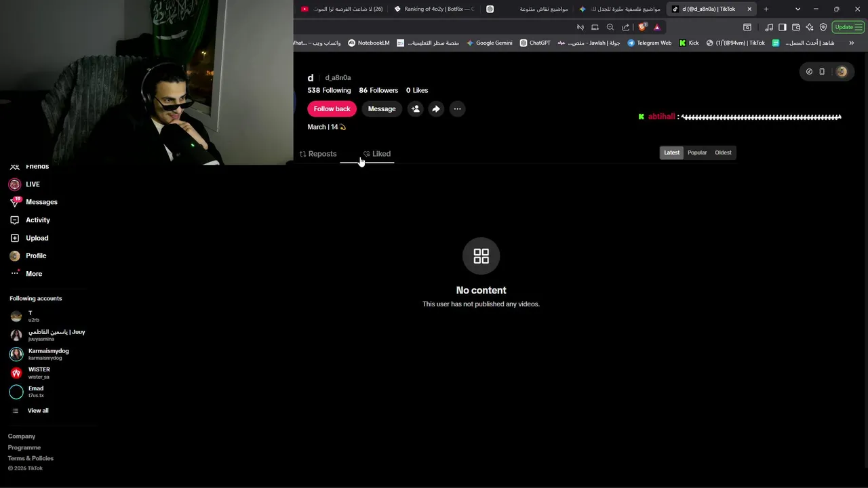Viewport: 868px width, 488px height.
Task: Open the Activity inbox icon
Action: pos(14,220)
